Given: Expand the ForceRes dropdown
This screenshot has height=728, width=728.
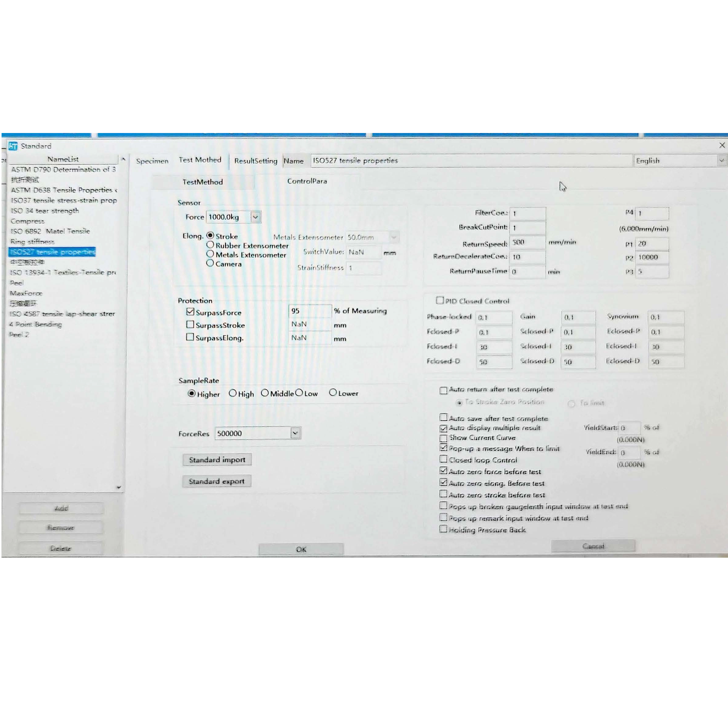Looking at the screenshot, I should pyautogui.click(x=295, y=433).
